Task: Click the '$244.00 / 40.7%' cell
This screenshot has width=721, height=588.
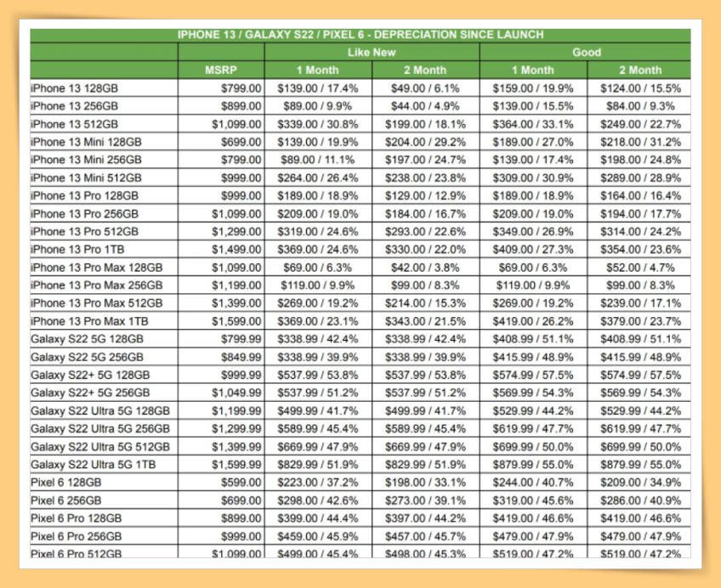Action: [533, 483]
